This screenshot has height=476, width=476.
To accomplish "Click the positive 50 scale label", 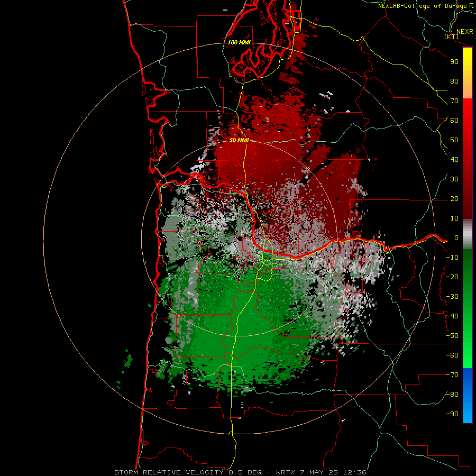I will [454, 140].
